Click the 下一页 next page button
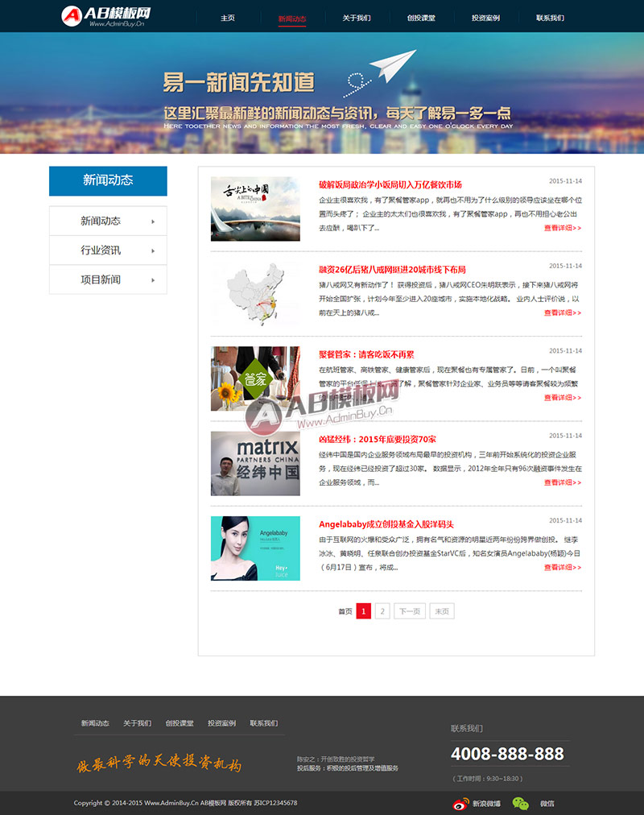This screenshot has height=815, width=644. tap(410, 611)
